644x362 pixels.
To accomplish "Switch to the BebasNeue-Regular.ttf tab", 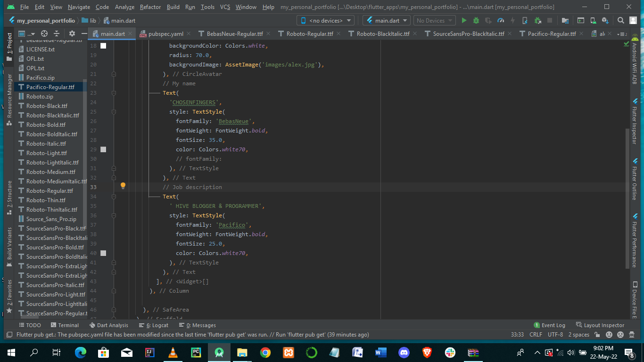I will point(235,34).
